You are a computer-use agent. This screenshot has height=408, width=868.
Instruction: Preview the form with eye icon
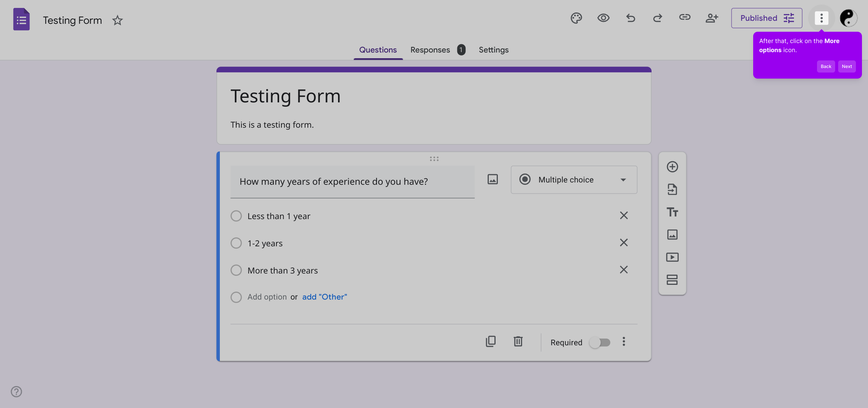click(603, 18)
